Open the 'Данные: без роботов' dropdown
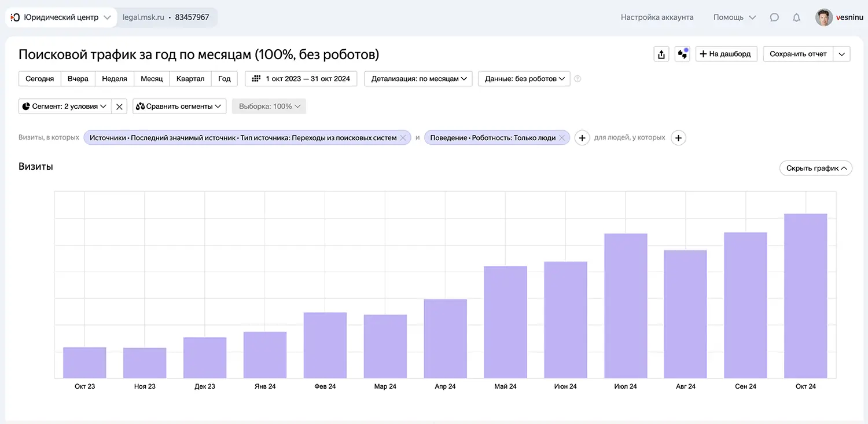 (x=524, y=78)
